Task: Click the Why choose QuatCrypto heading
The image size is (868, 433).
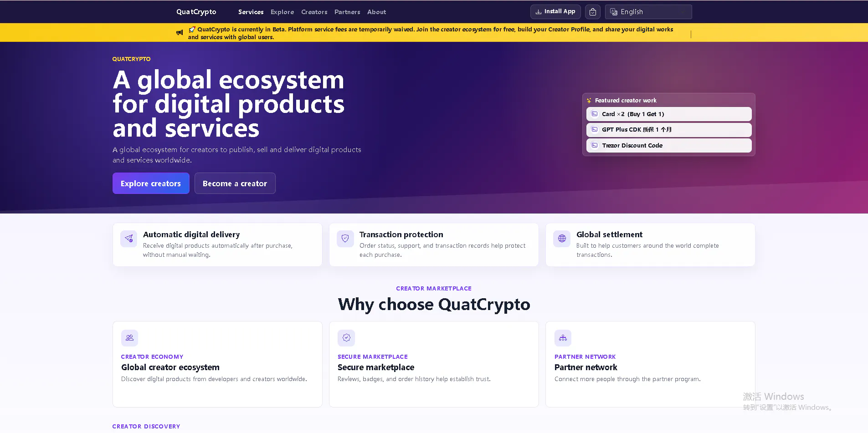Action: point(434,304)
